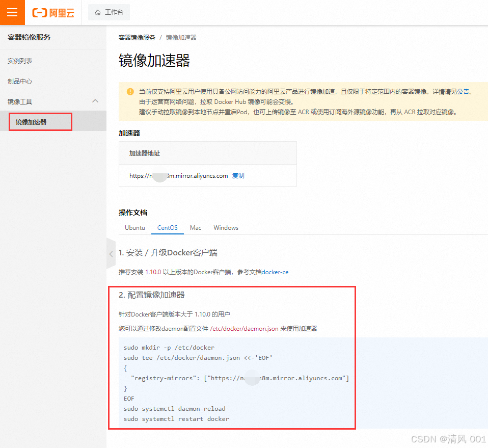Switch to the Mac tab
This screenshot has width=488, height=448.
click(196, 228)
